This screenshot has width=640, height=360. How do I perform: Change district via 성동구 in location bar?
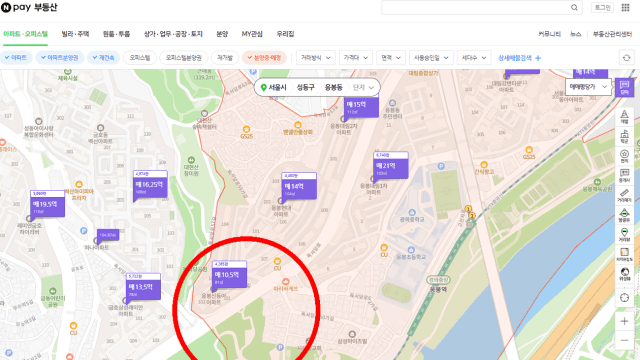tap(305, 87)
